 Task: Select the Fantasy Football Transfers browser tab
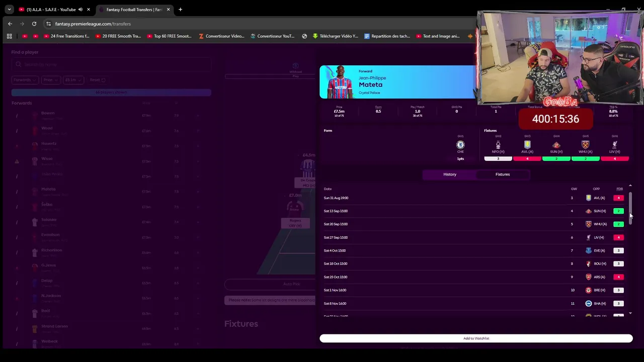point(134,10)
